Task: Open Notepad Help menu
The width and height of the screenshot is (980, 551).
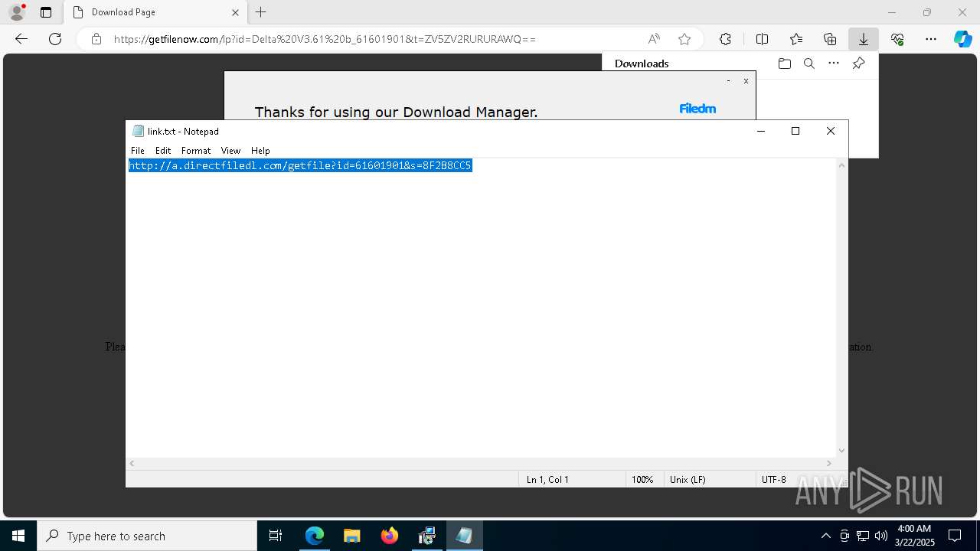Action: 260,151
